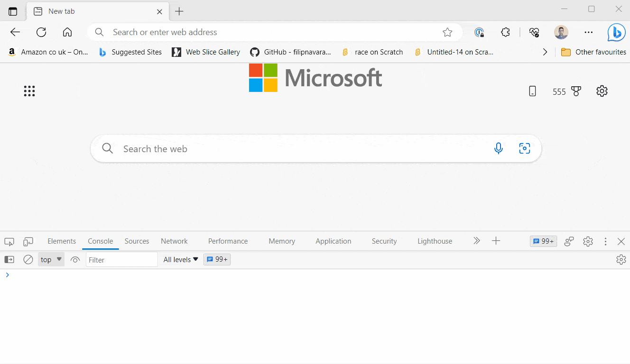Add a new DevTools tool tab

click(x=496, y=241)
